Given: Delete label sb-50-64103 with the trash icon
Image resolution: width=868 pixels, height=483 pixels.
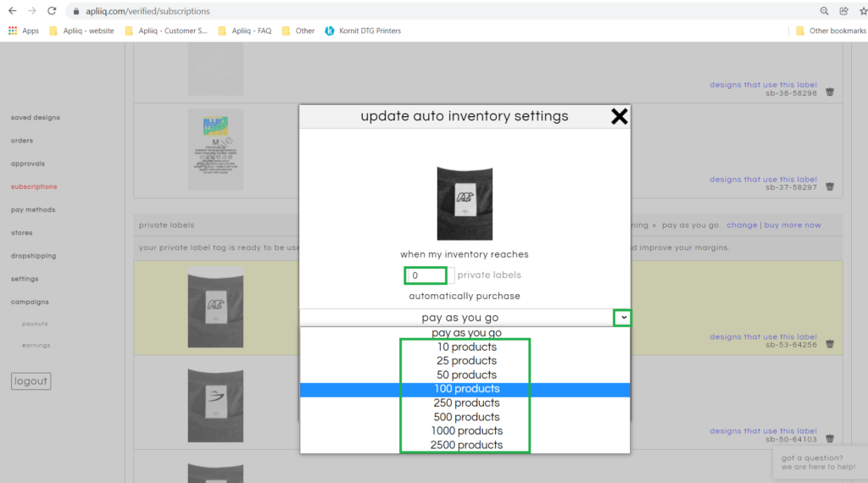Looking at the screenshot, I should point(830,438).
